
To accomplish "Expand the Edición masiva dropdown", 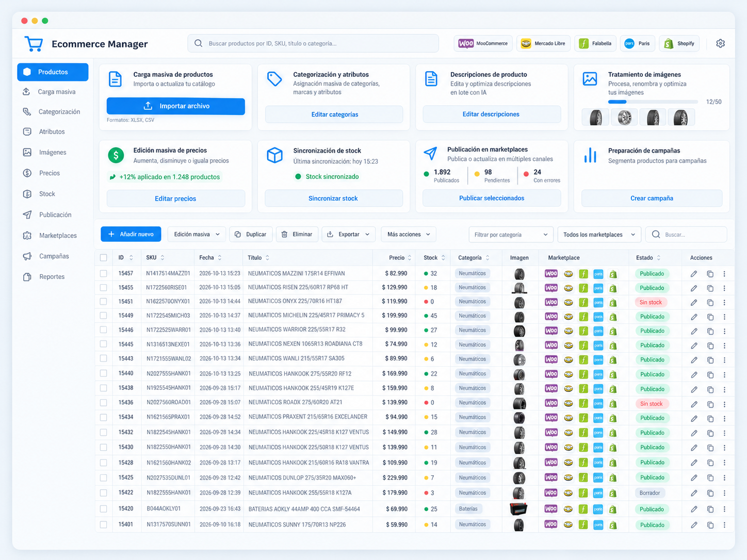I will coord(197,234).
